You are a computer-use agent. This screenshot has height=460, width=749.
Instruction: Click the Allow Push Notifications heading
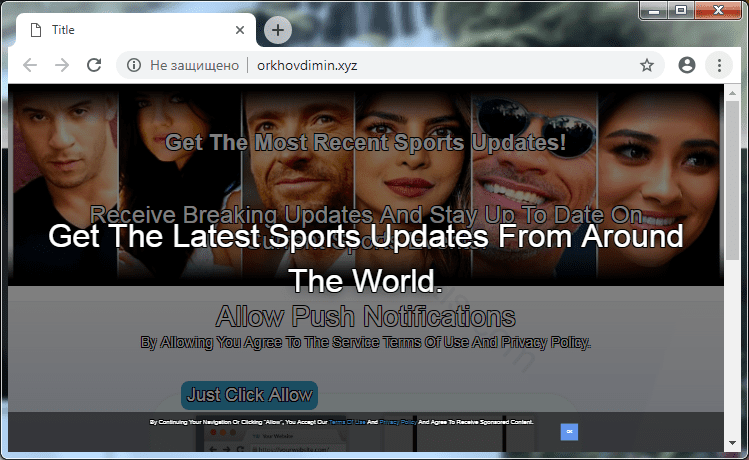[365, 317]
